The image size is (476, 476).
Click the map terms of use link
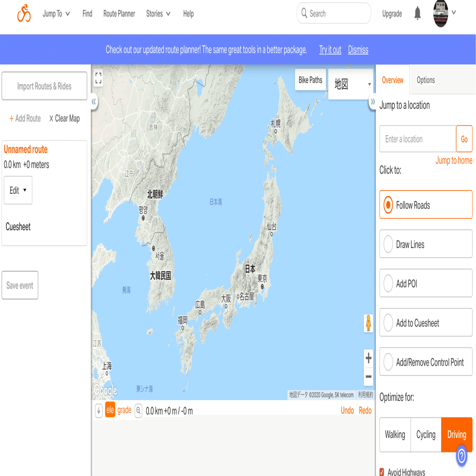coord(365,395)
